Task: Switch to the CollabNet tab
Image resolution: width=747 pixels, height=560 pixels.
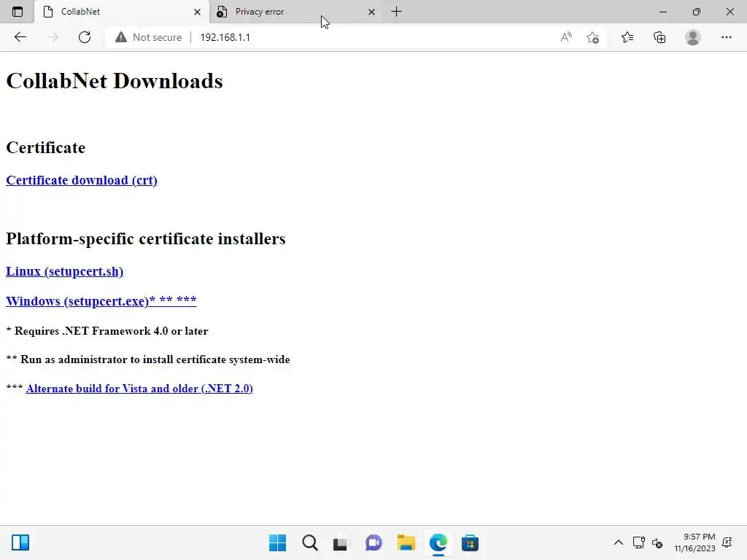Action: coord(122,12)
